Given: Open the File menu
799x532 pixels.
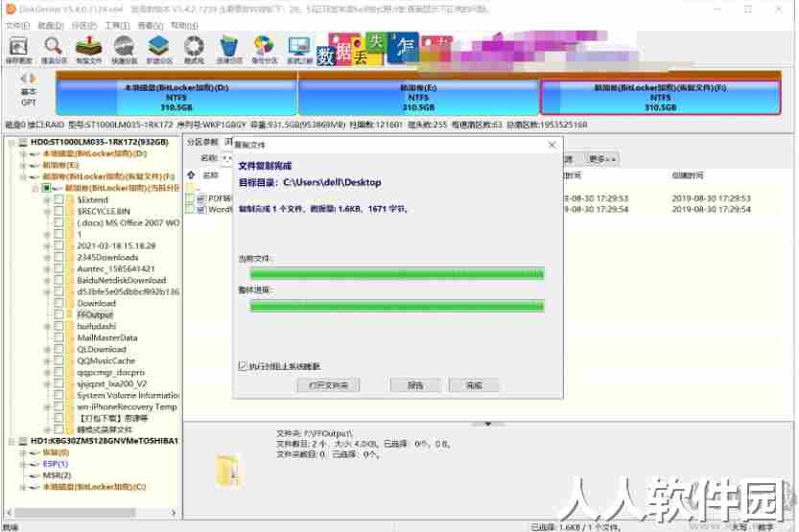Looking at the screenshot, I should tap(17, 25).
